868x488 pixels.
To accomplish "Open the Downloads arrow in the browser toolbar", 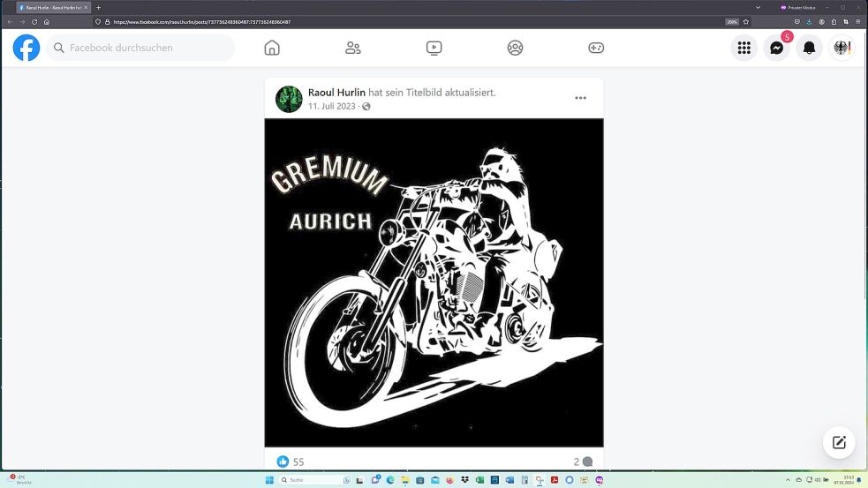I will click(x=809, y=22).
